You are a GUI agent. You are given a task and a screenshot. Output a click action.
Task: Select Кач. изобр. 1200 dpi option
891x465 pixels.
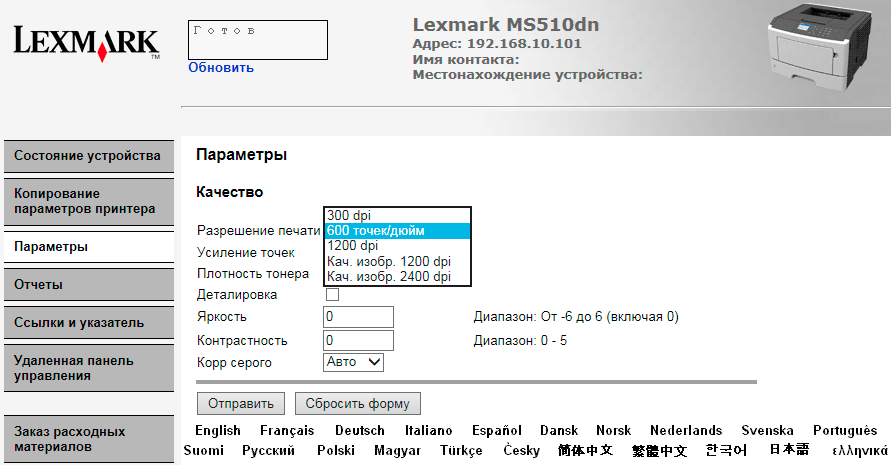[x=397, y=261]
